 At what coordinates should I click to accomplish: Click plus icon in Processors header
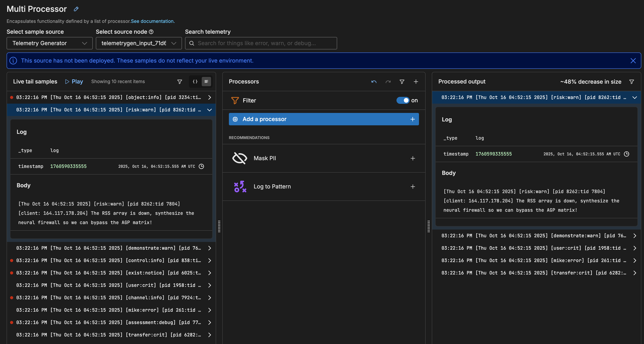pyautogui.click(x=416, y=82)
